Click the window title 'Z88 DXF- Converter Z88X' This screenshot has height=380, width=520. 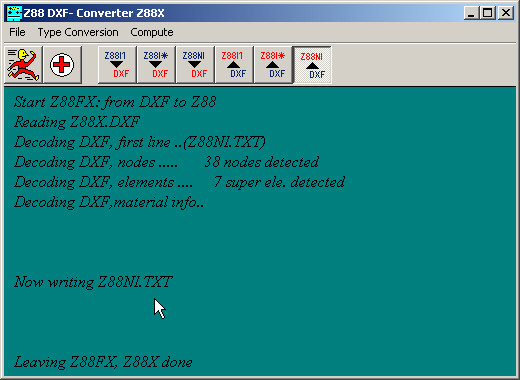click(94, 13)
